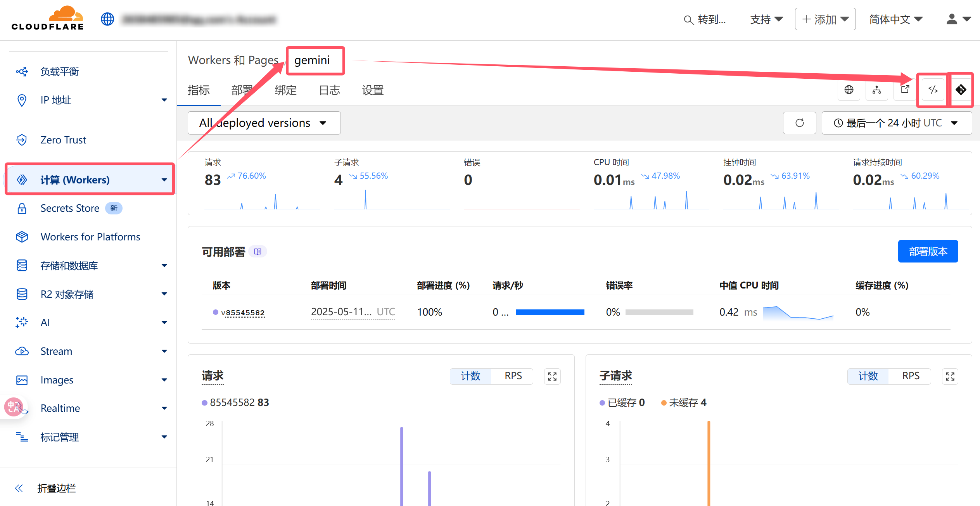Open worker in new window icon
This screenshot has width=980, height=506.
tap(905, 90)
